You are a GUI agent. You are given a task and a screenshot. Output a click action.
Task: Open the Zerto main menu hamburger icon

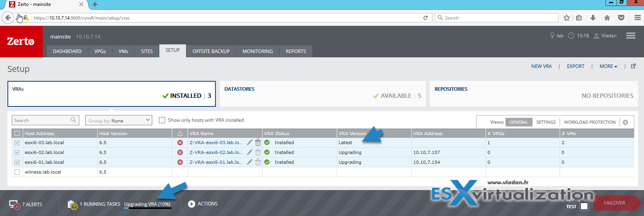click(631, 36)
